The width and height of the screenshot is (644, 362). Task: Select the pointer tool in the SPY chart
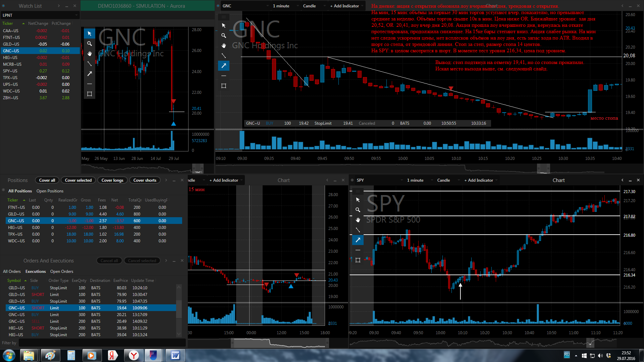(358, 200)
